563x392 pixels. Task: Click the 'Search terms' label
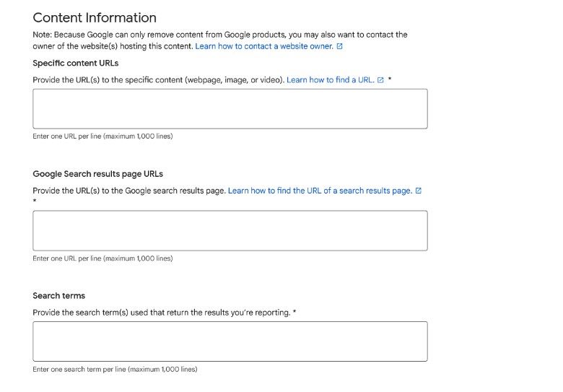[59, 296]
